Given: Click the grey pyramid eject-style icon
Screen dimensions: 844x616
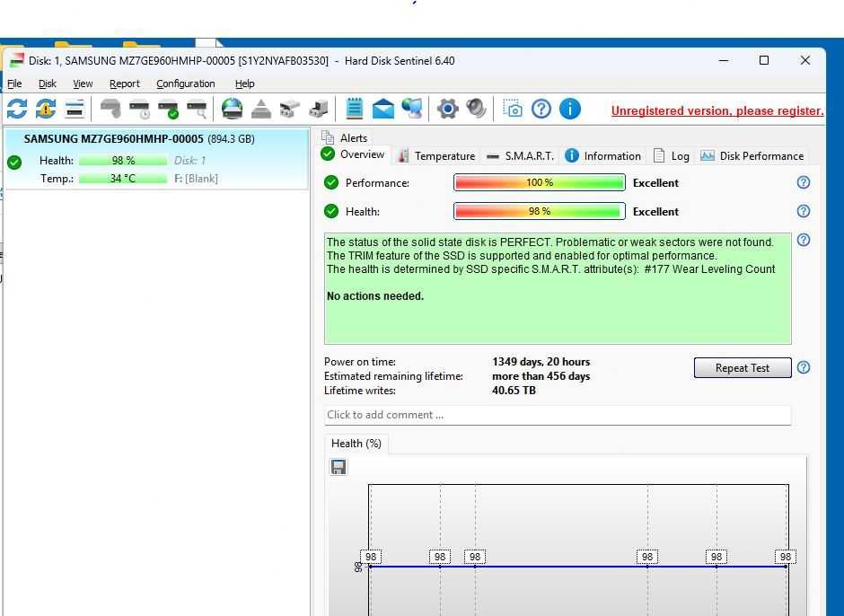Looking at the screenshot, I should pos(261,109).
